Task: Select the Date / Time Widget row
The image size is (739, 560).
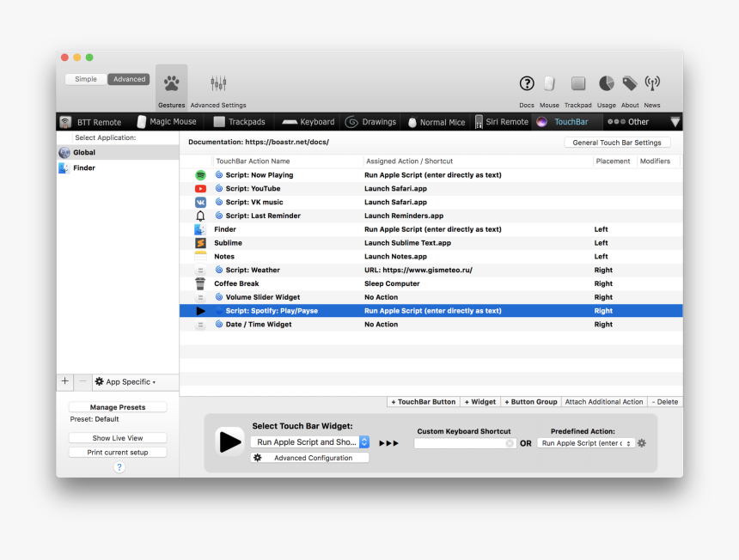Action: (x=431, y=325)
